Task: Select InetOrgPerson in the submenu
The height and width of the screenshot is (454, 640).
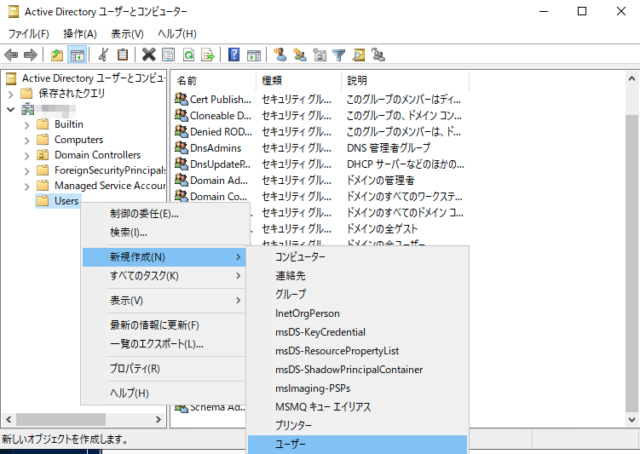Action: (x=358, y=313)
